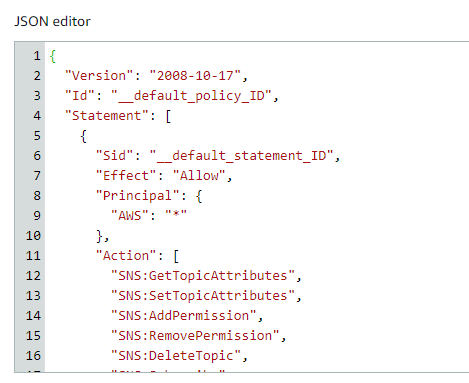Screen dimensions: 469x383
Task: Click the "AWS" key on line 9
Action: [130, 216]
